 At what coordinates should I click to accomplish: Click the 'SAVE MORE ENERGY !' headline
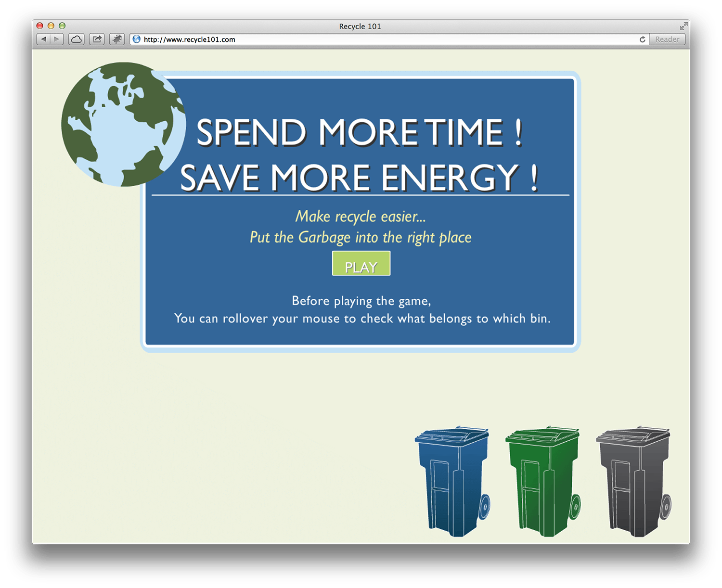click(359, 178)
